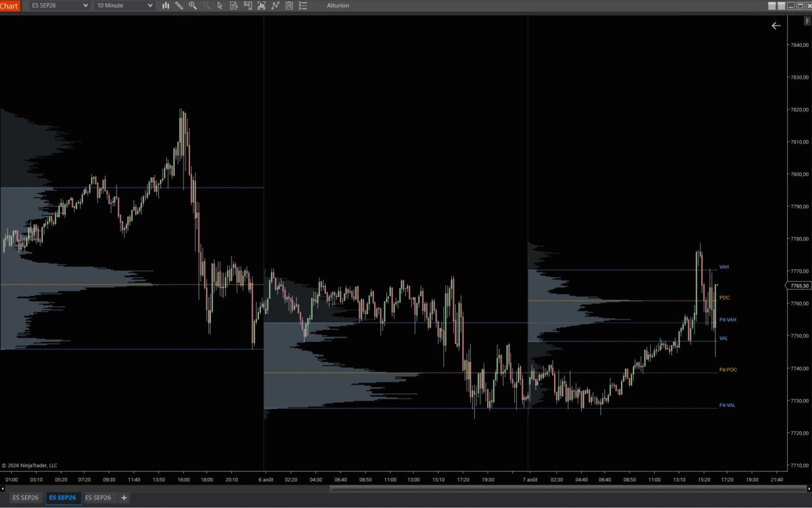812x508 pixels.
Task: Open the 10 Minute interval dropdown
Action: 125,6
